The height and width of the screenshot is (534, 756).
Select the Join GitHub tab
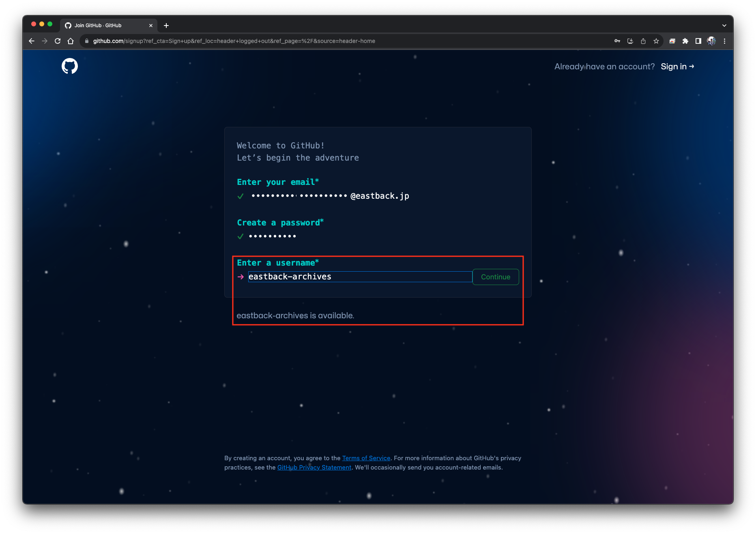click(109, 26)
